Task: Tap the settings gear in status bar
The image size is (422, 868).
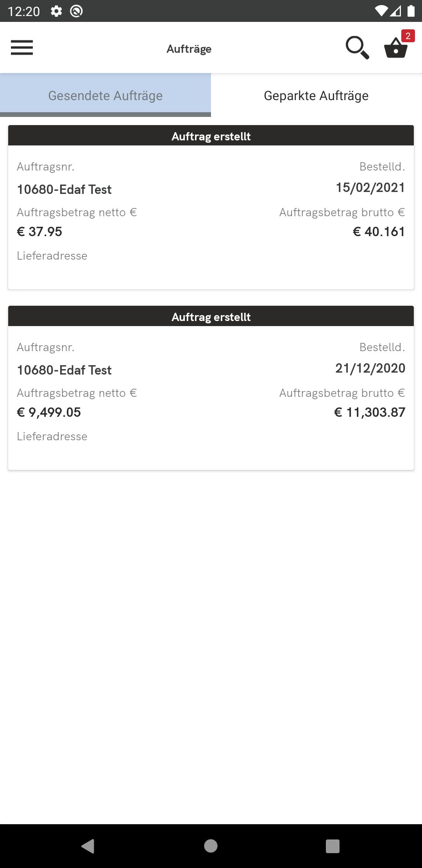Action: click(x=56, y=11)
